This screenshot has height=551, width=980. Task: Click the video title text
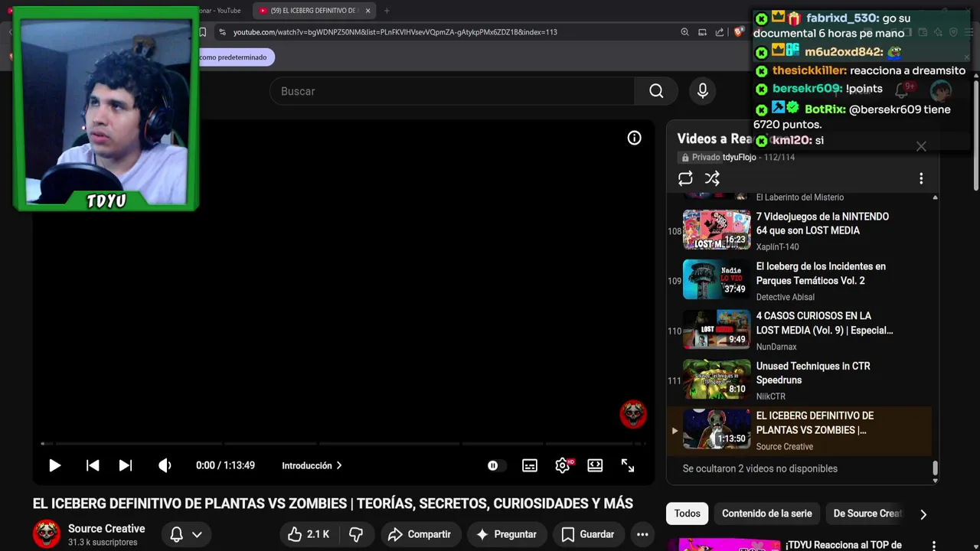coord(333,504)
